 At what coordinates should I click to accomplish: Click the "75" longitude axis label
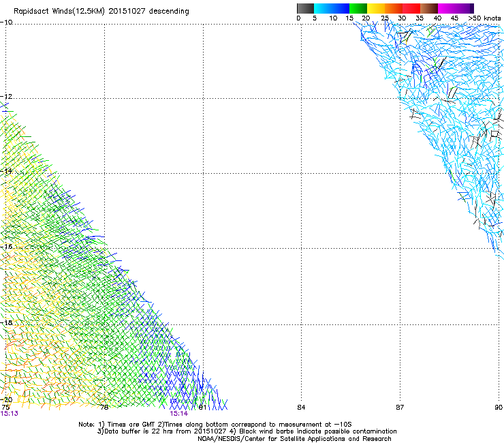click(5, 408)
